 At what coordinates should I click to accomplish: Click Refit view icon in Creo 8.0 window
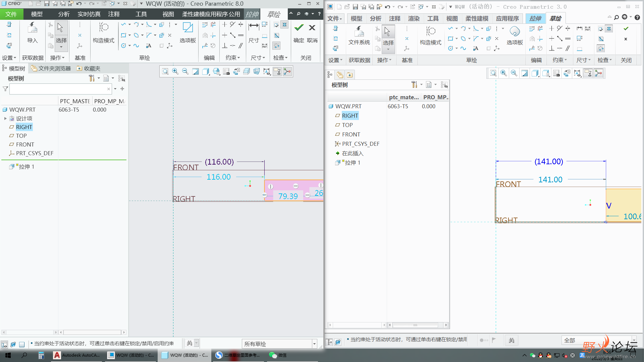coord(165,71)
